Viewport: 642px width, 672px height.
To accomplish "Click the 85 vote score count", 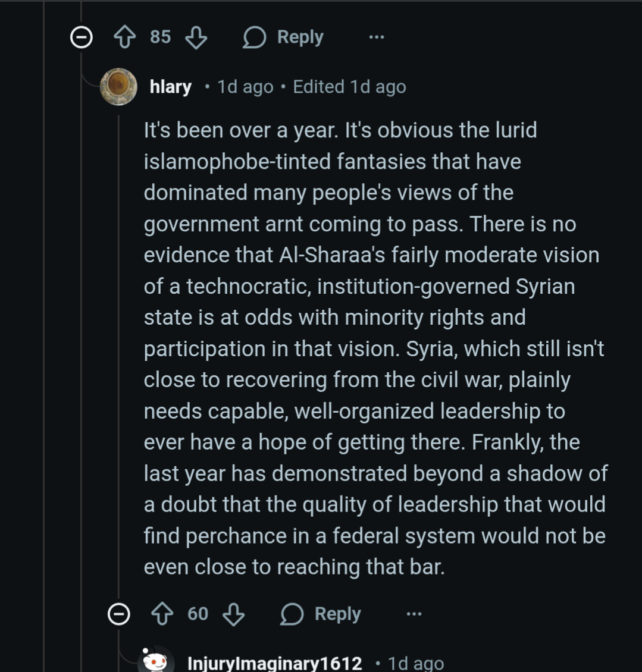I will pyautogui.click(x=160, y=37).
